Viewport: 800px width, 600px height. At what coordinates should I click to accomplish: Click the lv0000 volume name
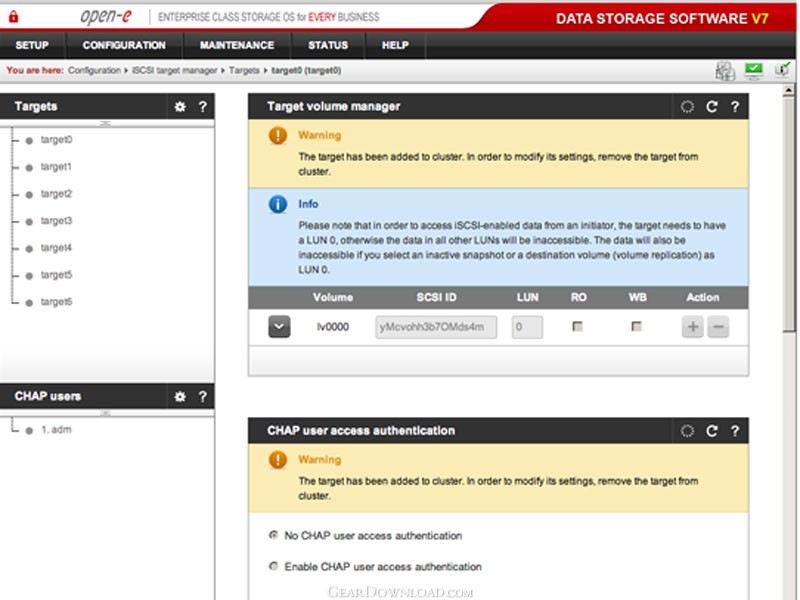tap(333, 327)
